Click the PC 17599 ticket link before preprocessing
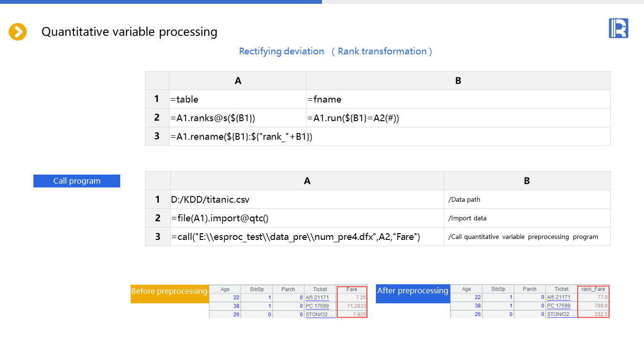This screenshot has height=362, width=644. (317, 306)
